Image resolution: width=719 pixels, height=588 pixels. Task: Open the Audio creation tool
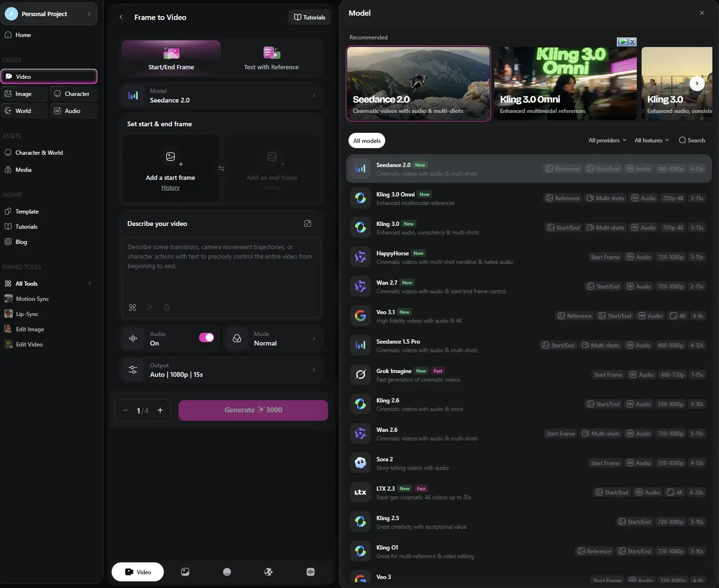coord(74,111)
